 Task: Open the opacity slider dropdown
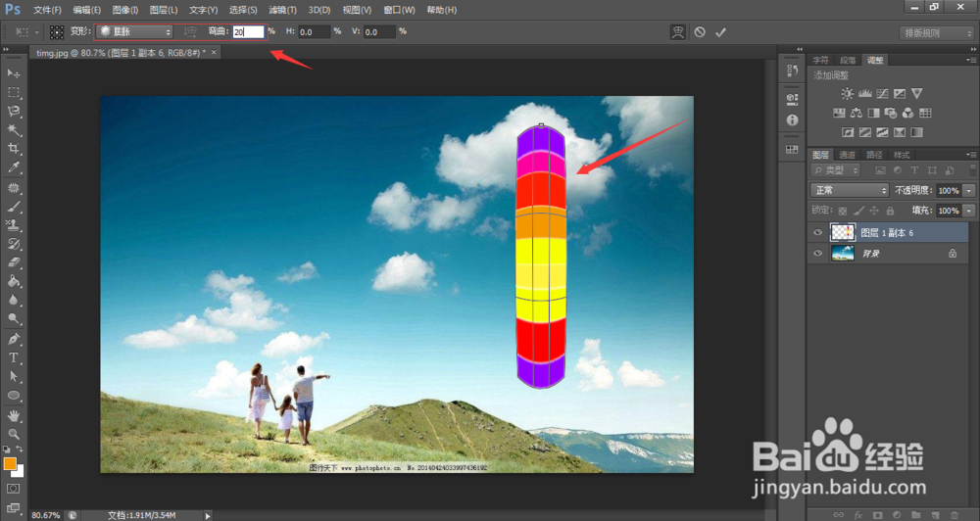pos(969,190)
